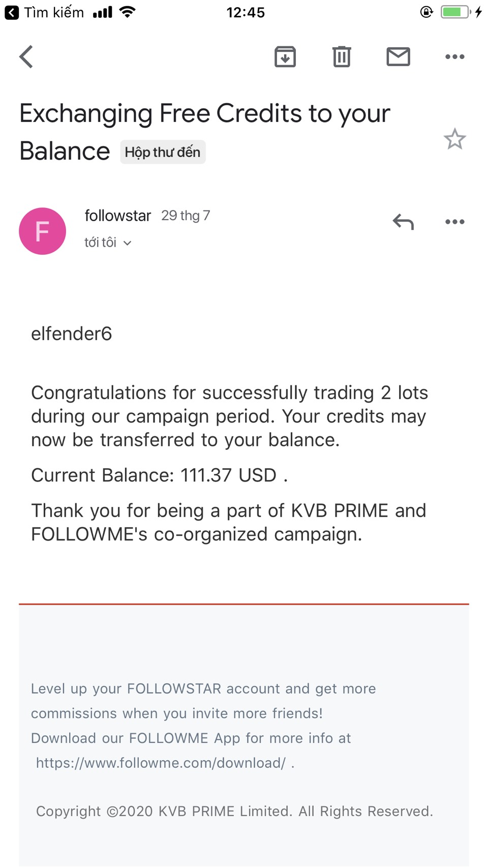Open message options next to reply
Viewport: 488px width, 868px height.
point(454,222)
